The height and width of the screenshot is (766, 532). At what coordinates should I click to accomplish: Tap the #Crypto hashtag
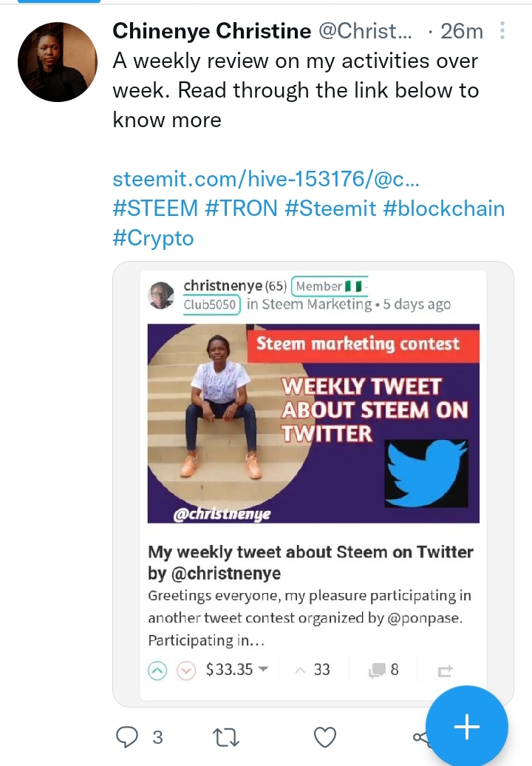153,238
